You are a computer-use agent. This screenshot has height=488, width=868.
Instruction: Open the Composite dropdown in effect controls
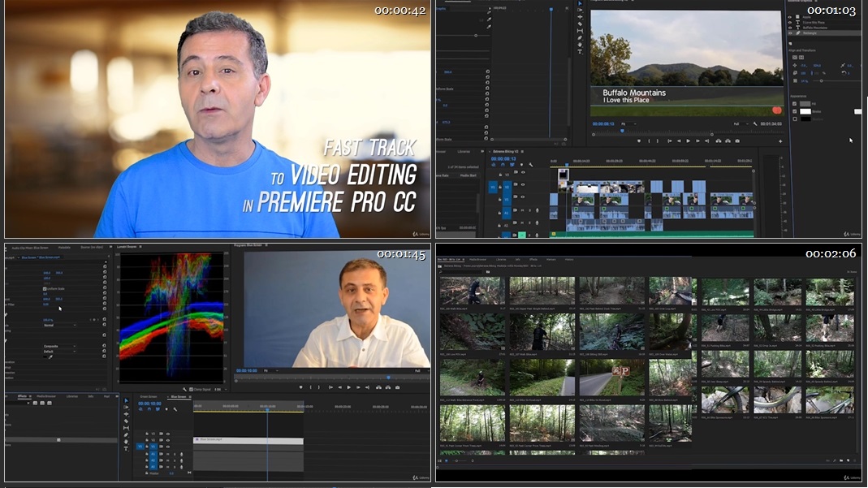(x=60, y=347)
